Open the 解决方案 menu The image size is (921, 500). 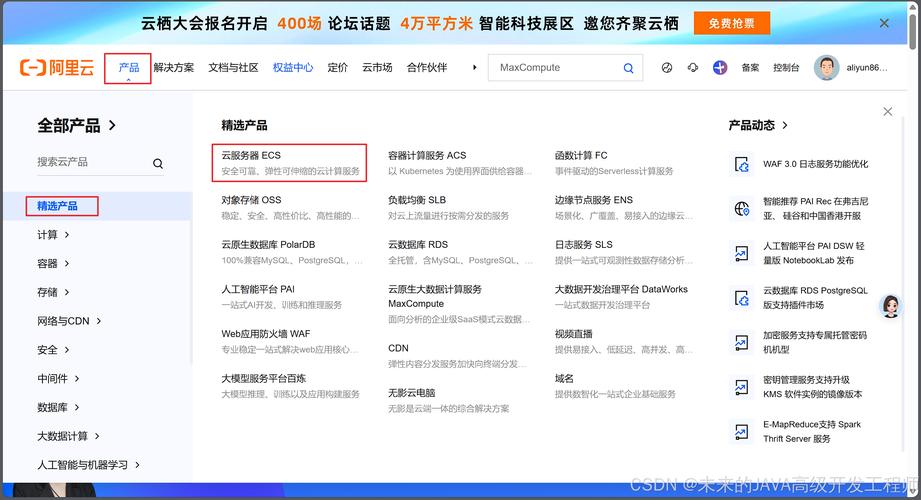click(174, 68)
